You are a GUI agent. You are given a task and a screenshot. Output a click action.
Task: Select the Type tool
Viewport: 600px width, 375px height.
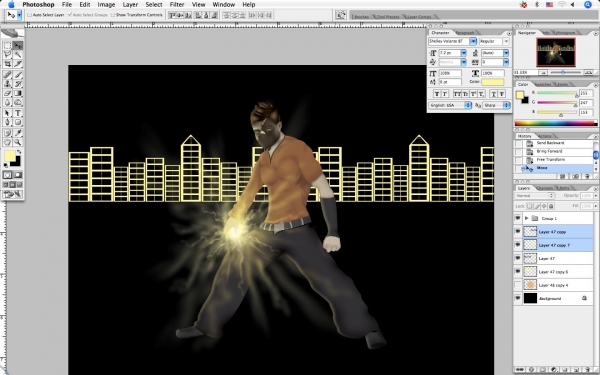18,113
